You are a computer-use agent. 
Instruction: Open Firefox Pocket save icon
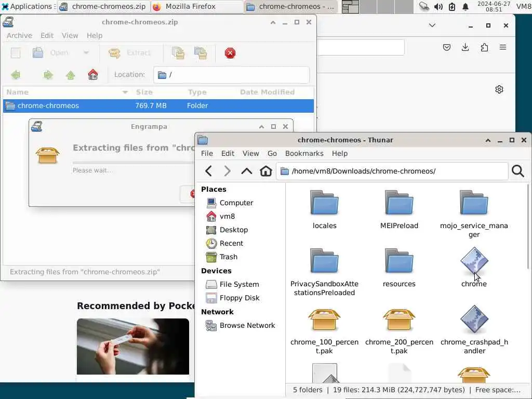point(446,47)
